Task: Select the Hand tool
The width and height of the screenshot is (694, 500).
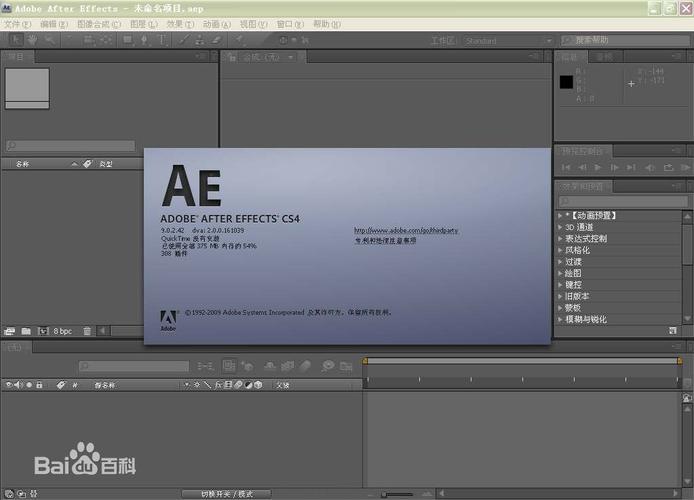Action: coord(32,40)
